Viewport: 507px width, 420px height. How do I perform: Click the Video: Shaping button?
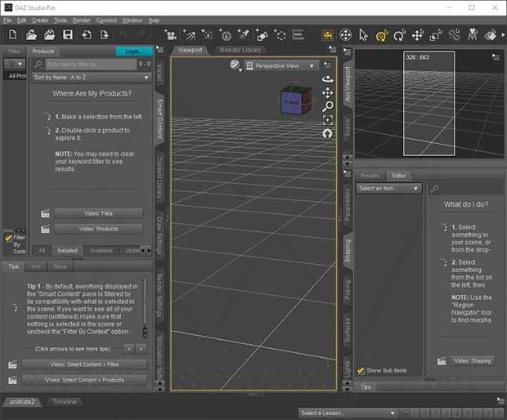[x=472, y=361]
